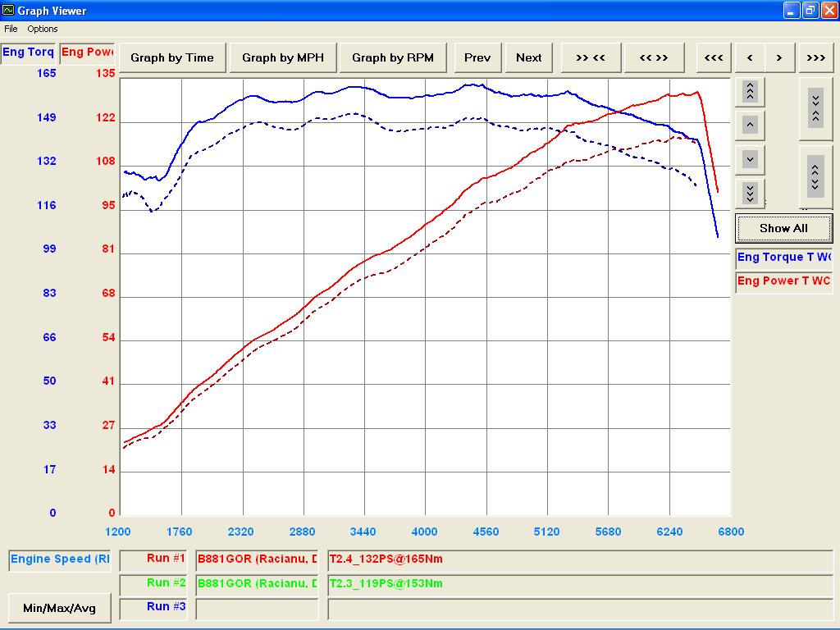Screen dimensions: 840x630
Task: Step right with the single '>' button
Action: [779, 58]
